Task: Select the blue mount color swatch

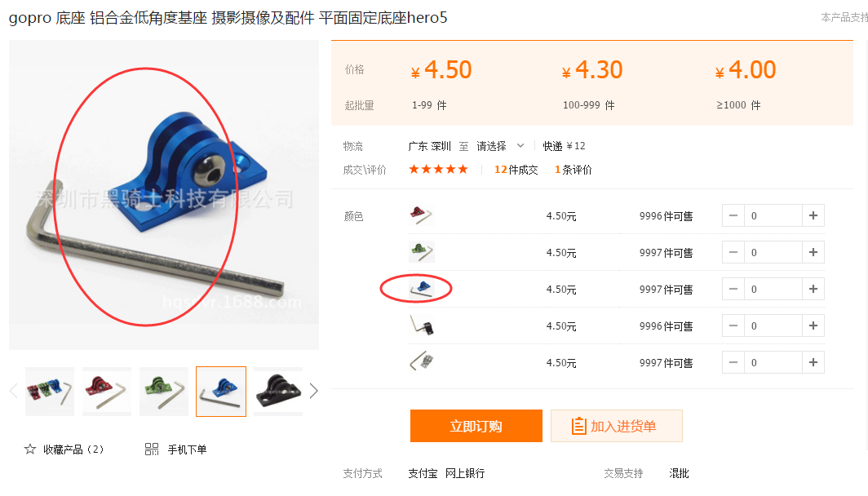Action: [421, 289]
